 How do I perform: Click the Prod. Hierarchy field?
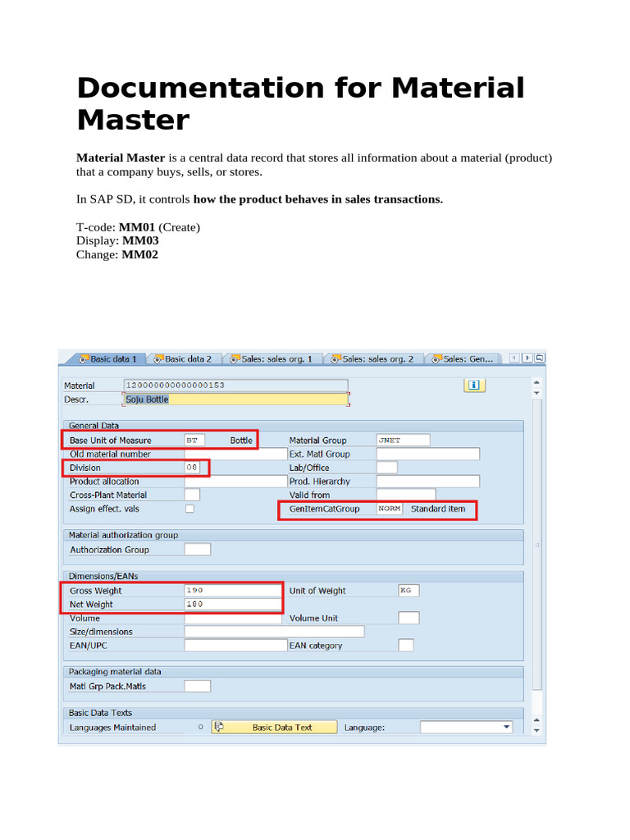pyautogui.click(x=428, y=481)
